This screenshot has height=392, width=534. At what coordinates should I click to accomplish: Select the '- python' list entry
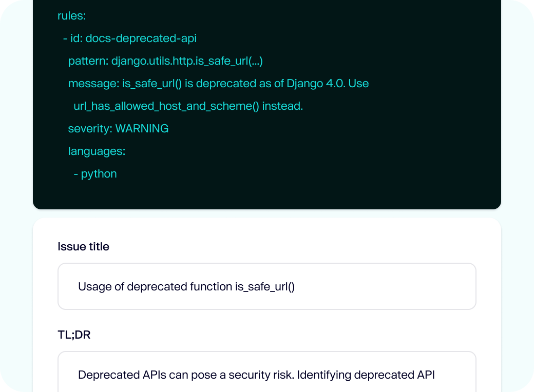(x=96, y=174)
